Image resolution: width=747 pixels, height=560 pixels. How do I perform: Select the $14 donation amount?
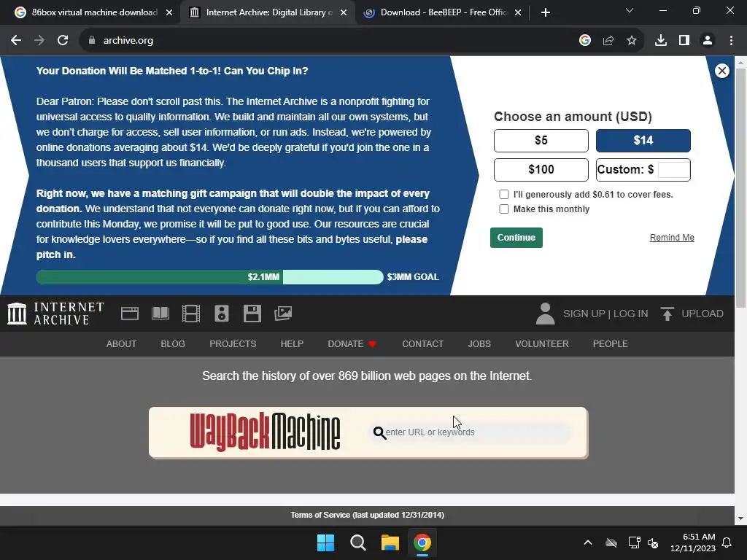click(x=643, y=141)
